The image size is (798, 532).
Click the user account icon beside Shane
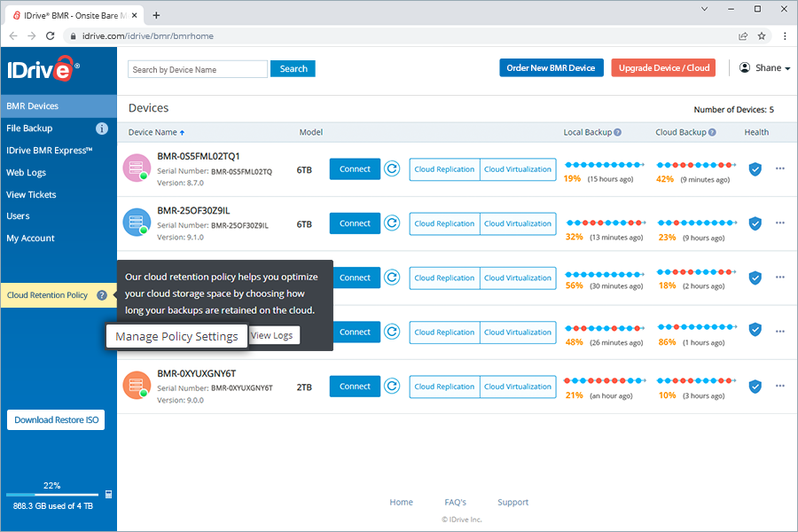point(743,67)
